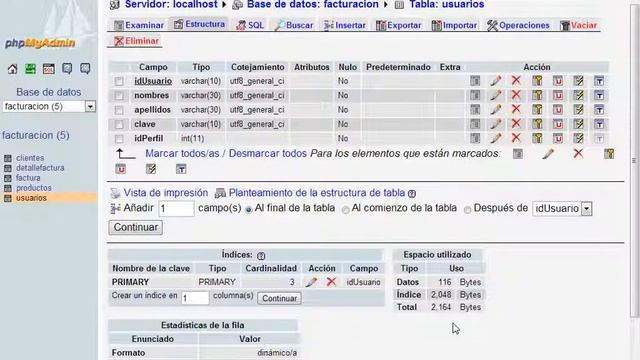Browse values icon on clave row

click(475, 124)
